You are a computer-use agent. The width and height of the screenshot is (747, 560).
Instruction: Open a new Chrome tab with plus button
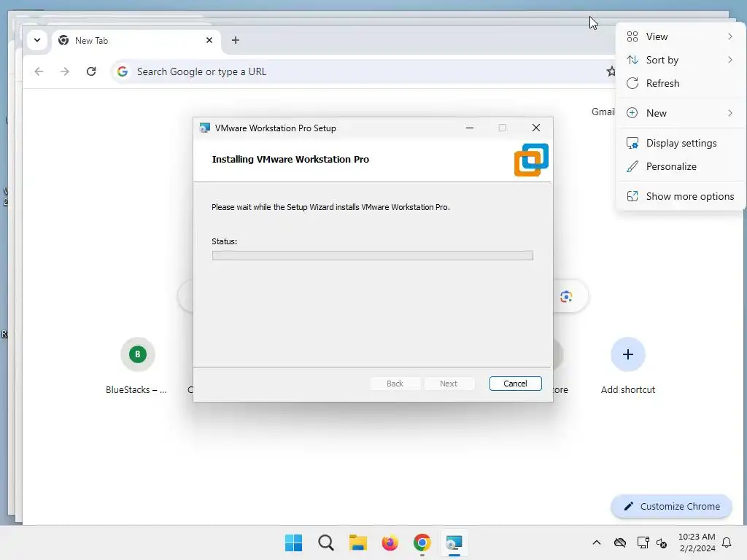[236, 40]
